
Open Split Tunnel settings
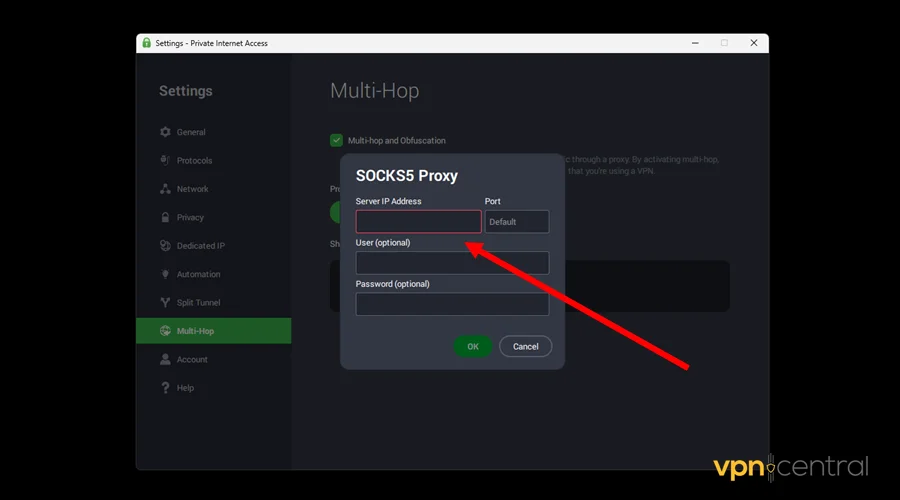pyautogui.click(x=214, y=303)
